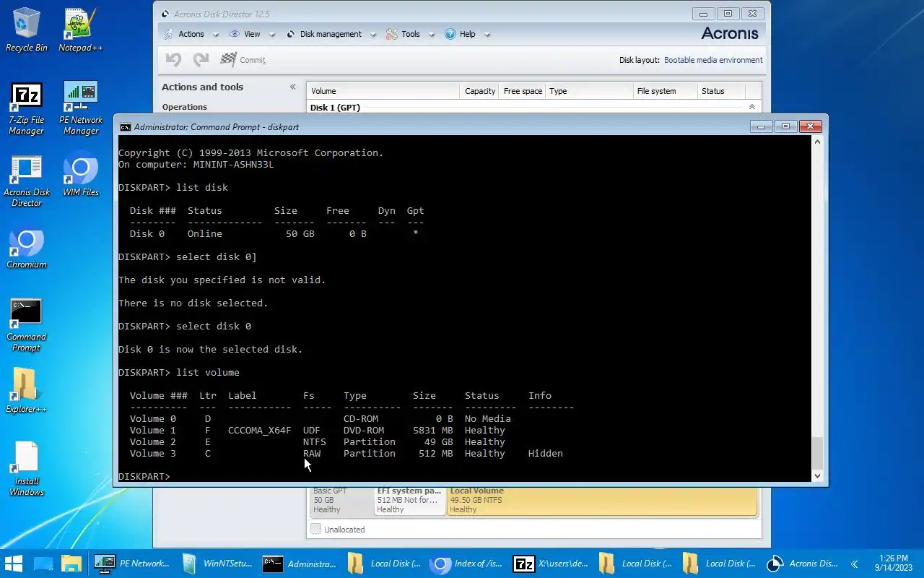Screen dimensions: 924x578
Task: Select the Basic GPT 50 GB disk block
Action: (341, 500)
